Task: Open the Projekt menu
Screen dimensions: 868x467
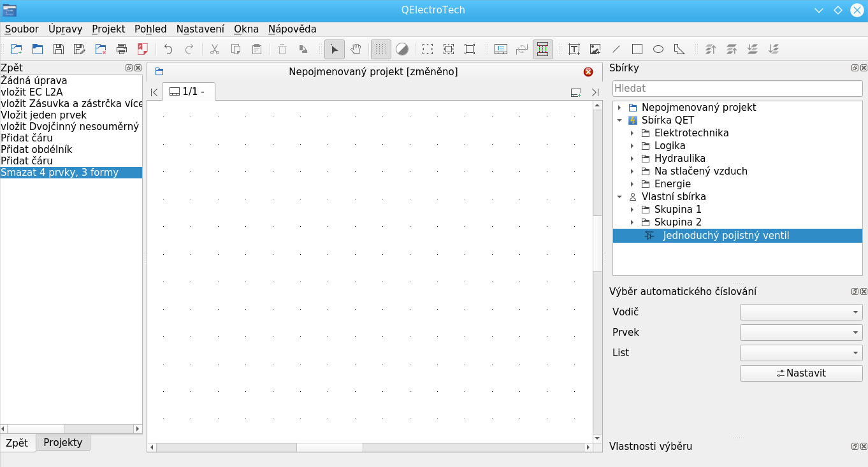Action: [x=108, y=29]
